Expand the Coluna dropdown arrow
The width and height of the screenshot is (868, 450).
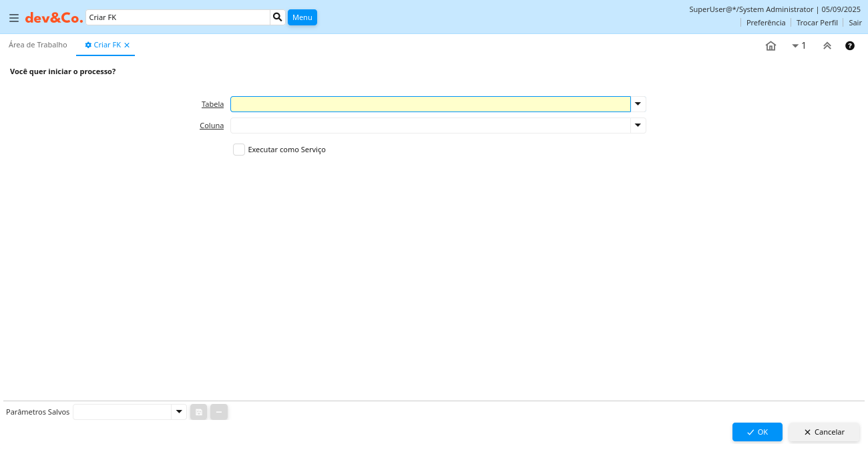[638, 126]
